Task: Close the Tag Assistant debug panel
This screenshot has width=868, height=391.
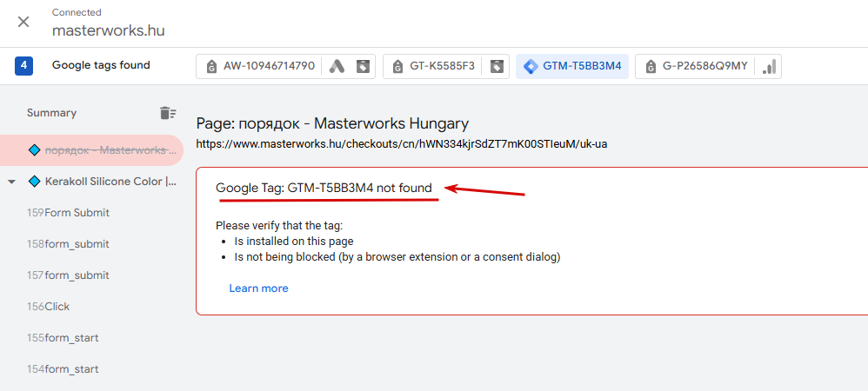Action: point(23,22)
